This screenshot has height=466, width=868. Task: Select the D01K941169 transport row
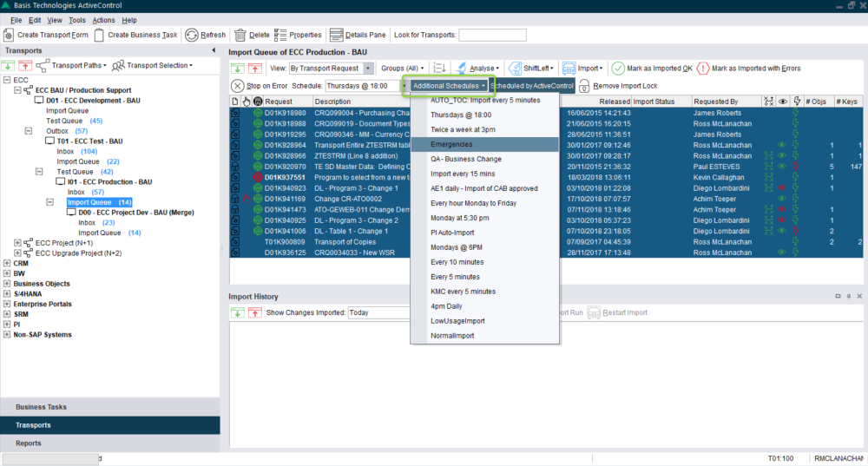tap(546, 199)
